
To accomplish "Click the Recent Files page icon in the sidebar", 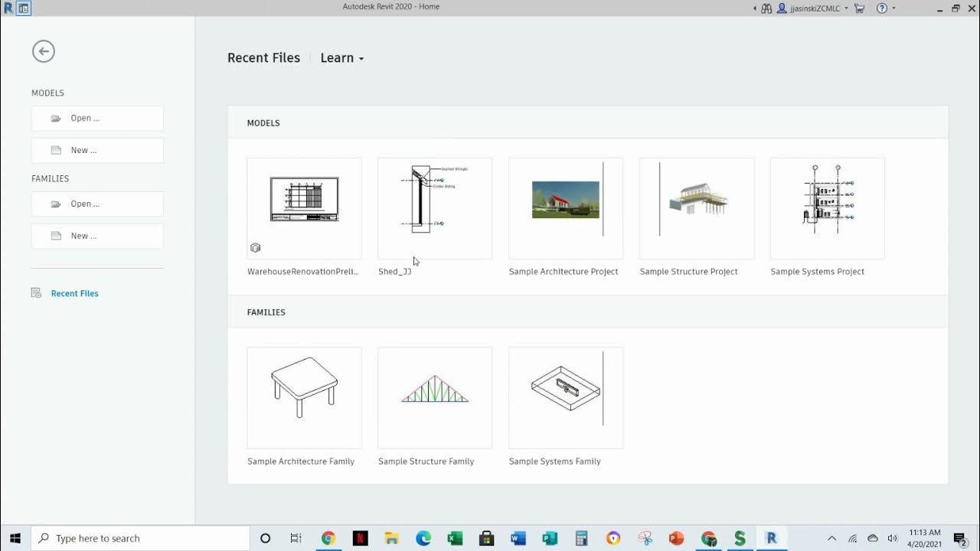I will (x=36, y=293).
